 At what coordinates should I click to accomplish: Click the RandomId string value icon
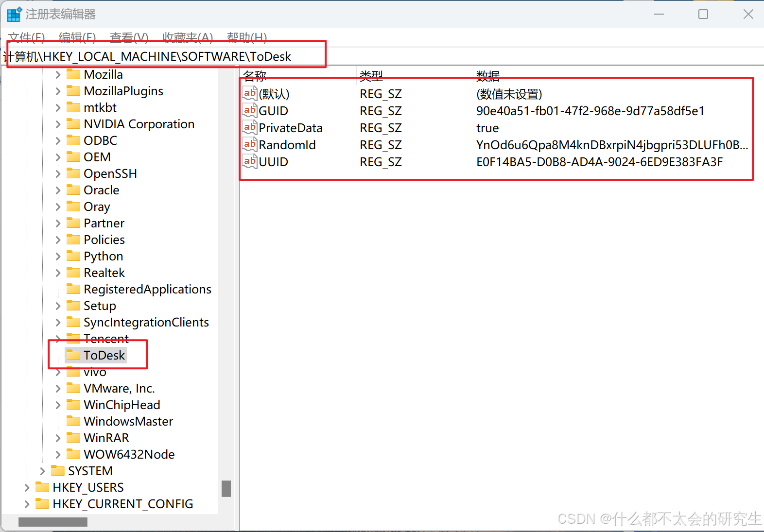[x=250, y=144]
